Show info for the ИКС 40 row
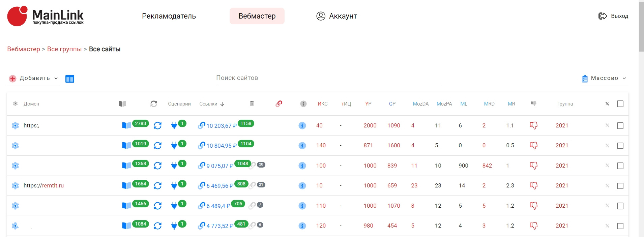This screenshot has height=237, width=644. click(302, 126)
